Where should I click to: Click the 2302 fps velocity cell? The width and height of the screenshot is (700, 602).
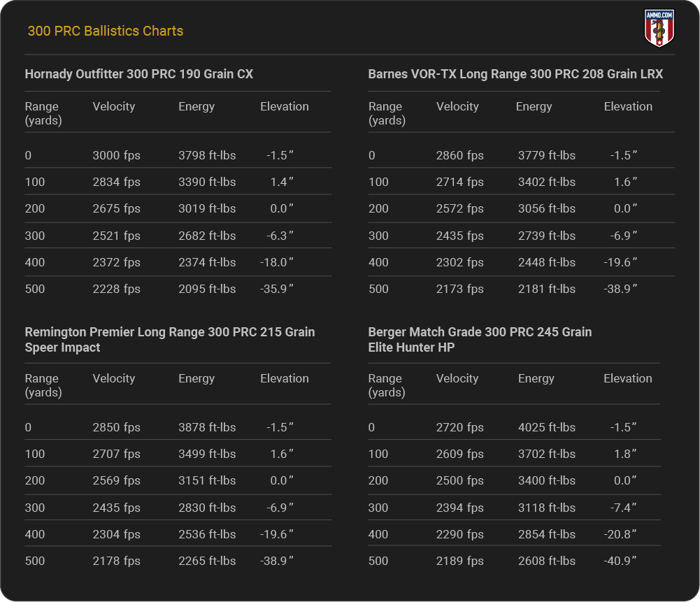tap(460, 262)
